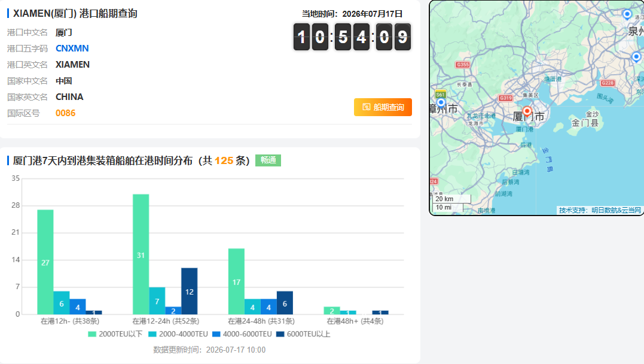Open the 技术支持 明日数航&云当网 map link
This screenshot has width=644, height=364.
(600, 210)
